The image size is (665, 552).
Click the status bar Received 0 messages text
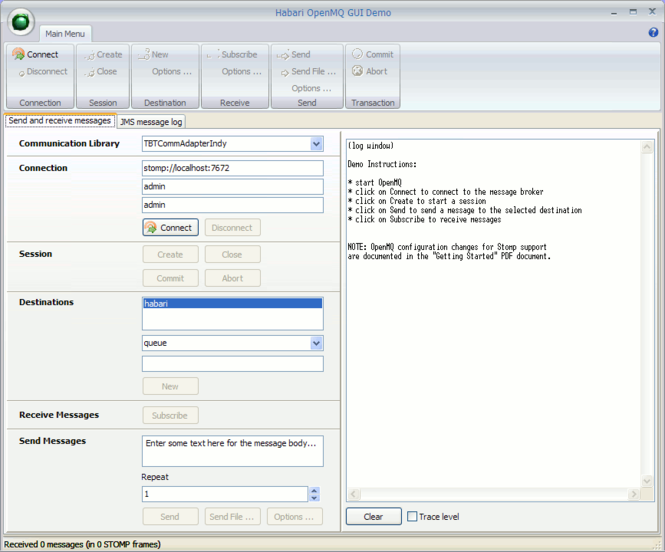point(82,544)
